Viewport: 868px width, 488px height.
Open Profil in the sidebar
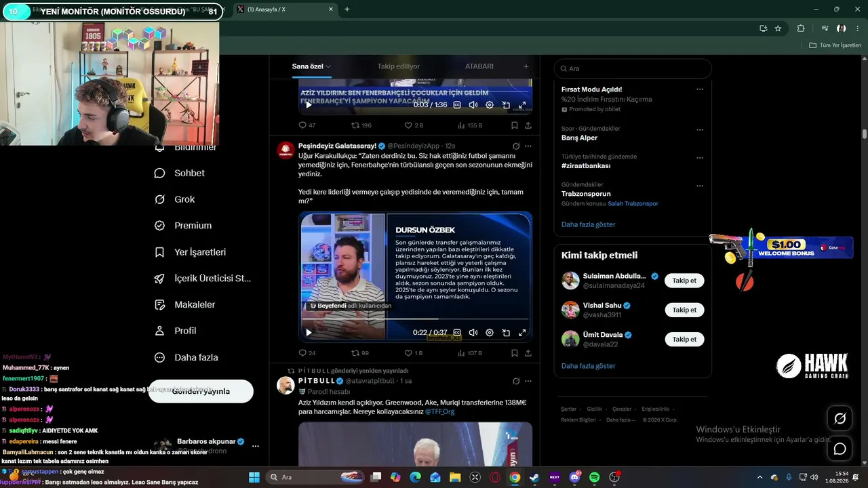point(176,331)
